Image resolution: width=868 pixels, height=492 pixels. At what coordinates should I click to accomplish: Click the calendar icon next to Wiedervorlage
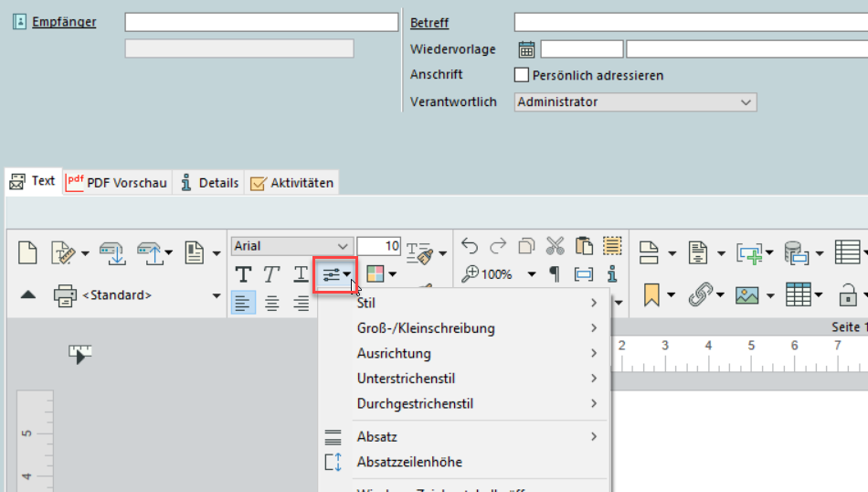pyautogui.click(x=526, y=49)
